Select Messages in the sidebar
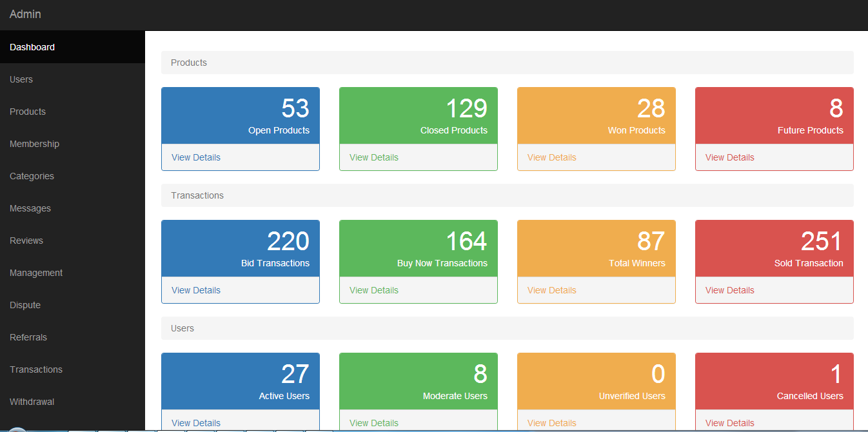The image size is (868, 432). coord(30,208)
